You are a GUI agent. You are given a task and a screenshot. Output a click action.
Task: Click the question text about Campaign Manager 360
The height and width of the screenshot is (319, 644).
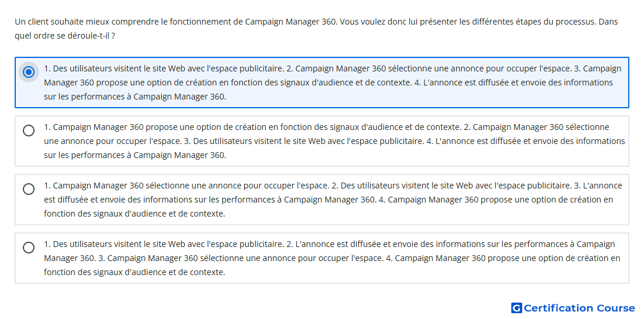click(x=316, y=29)
